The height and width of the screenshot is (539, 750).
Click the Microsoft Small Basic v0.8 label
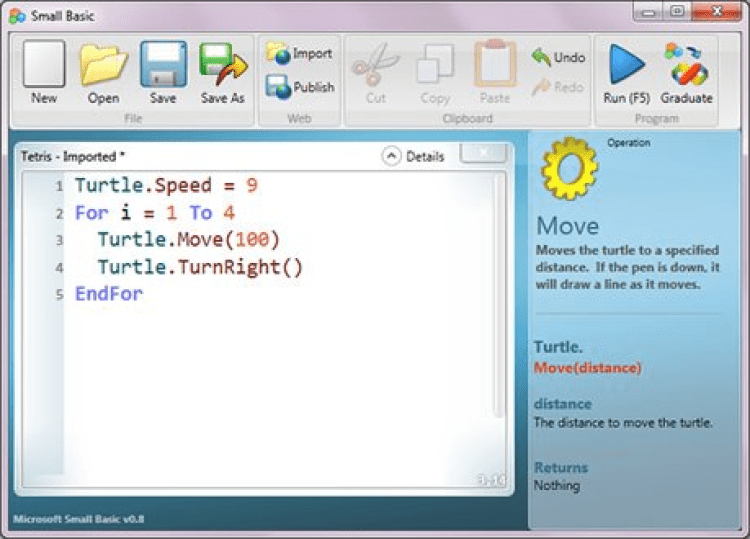(x=78, y=519)
